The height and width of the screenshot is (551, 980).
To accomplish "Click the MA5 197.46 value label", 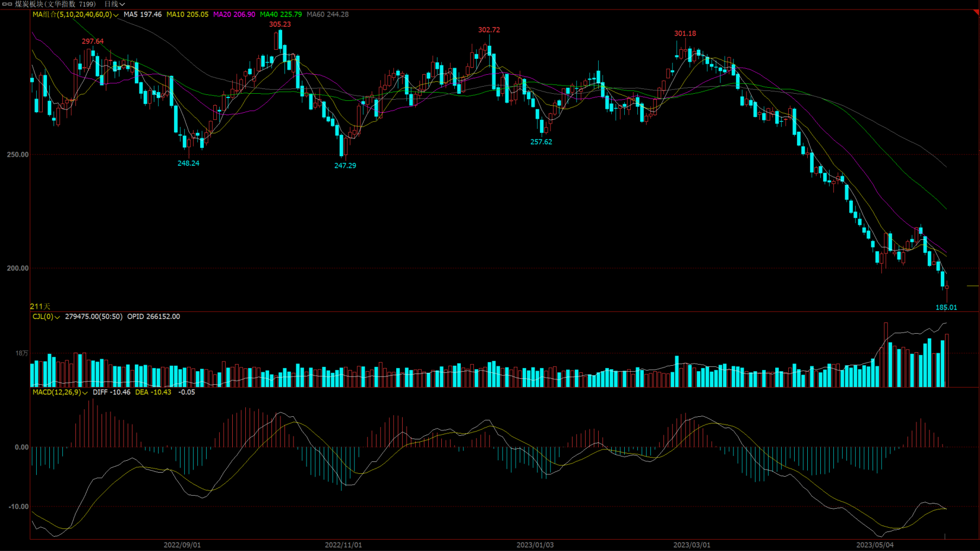I will tap(143, 14).
